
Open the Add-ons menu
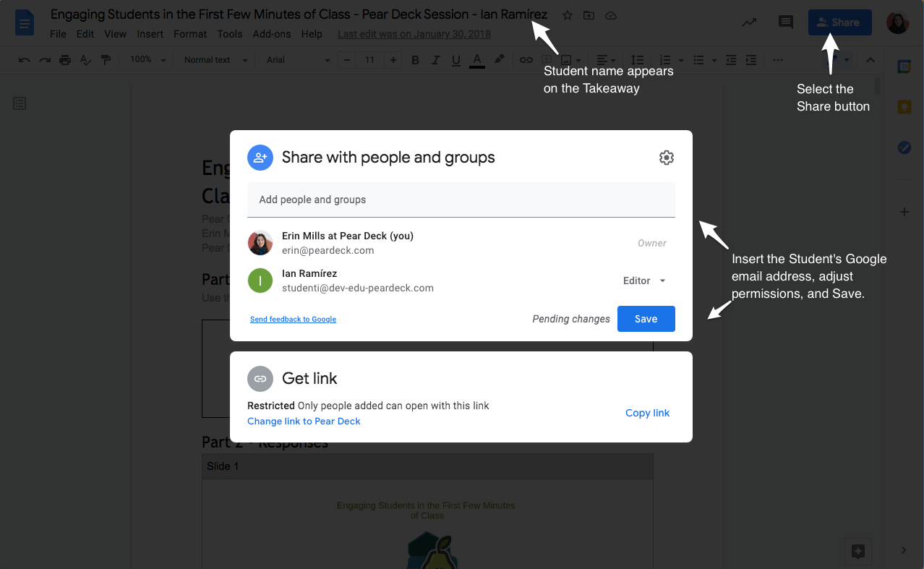coord(271,34)
